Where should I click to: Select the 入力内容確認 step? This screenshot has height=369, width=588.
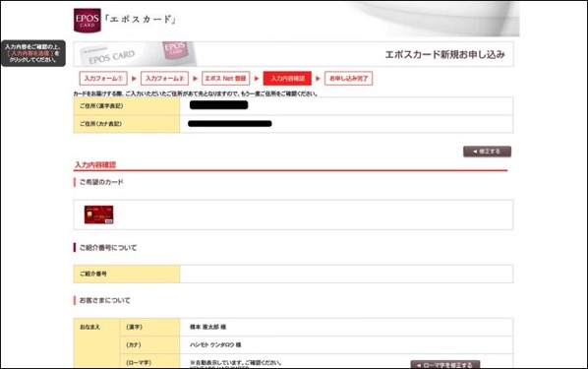pyautogui.click(x=287, y=79)
